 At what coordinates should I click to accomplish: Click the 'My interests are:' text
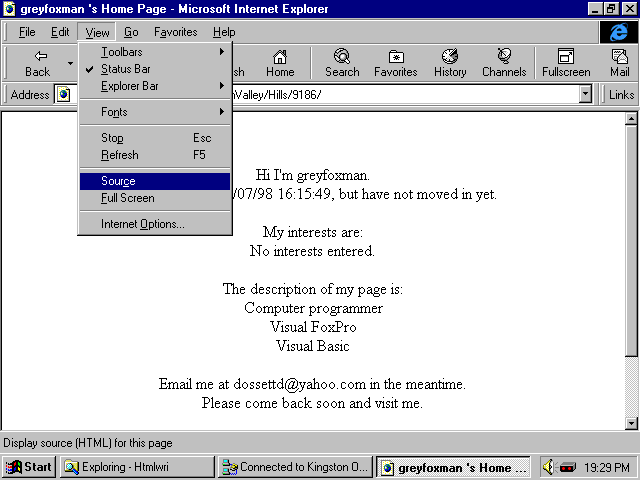[x=313, y=232]
